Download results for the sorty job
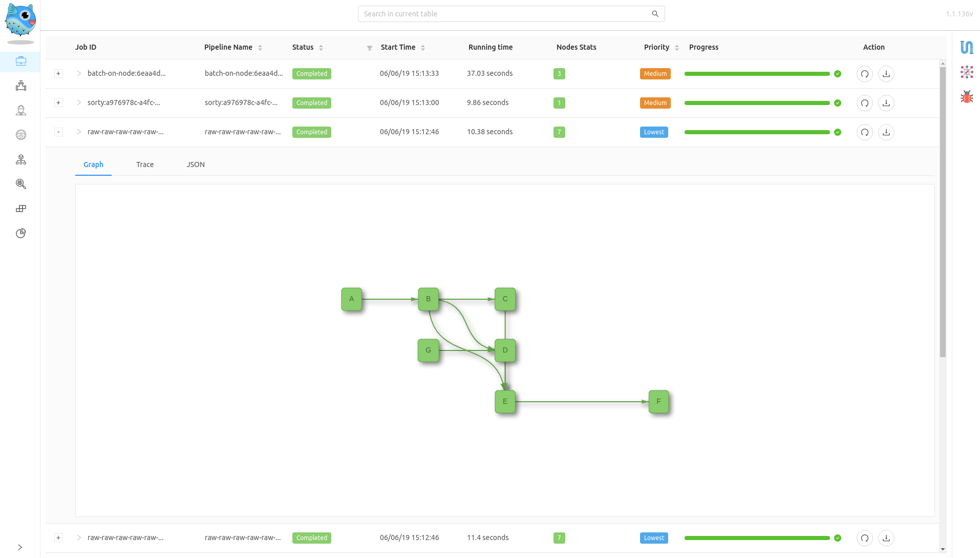This screenshot has width=980, height=558. 886,103
